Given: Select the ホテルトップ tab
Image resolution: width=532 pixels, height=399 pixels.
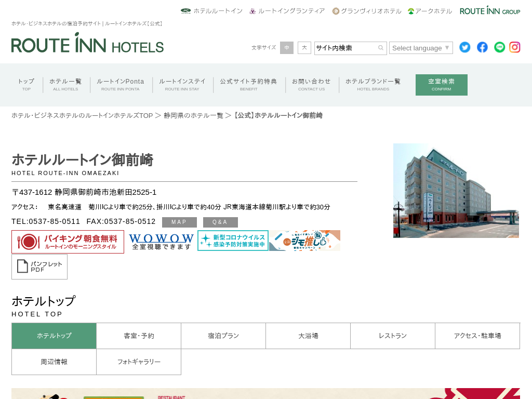Looking at the screenshot, I should [x=54, y=336].
